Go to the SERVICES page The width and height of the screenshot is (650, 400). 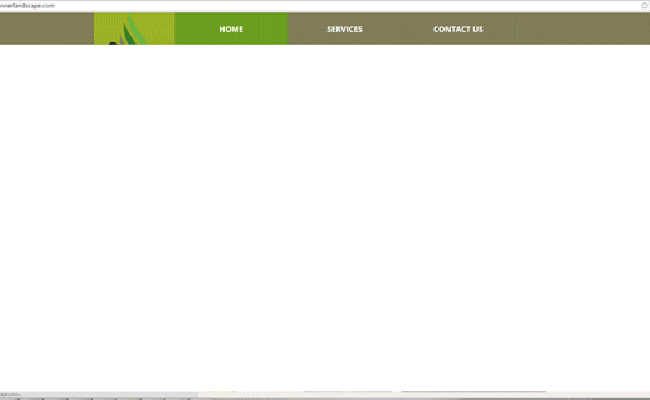pos(344,29)
